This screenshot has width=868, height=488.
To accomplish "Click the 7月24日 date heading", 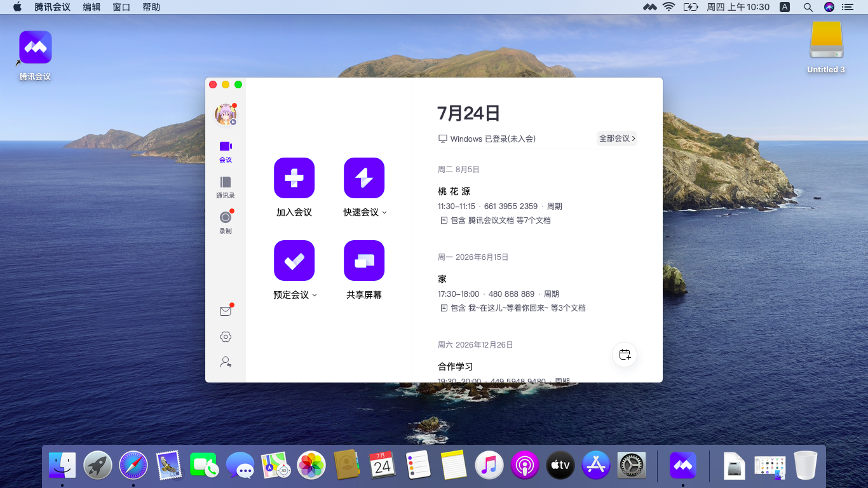I will tap(469, 113).
